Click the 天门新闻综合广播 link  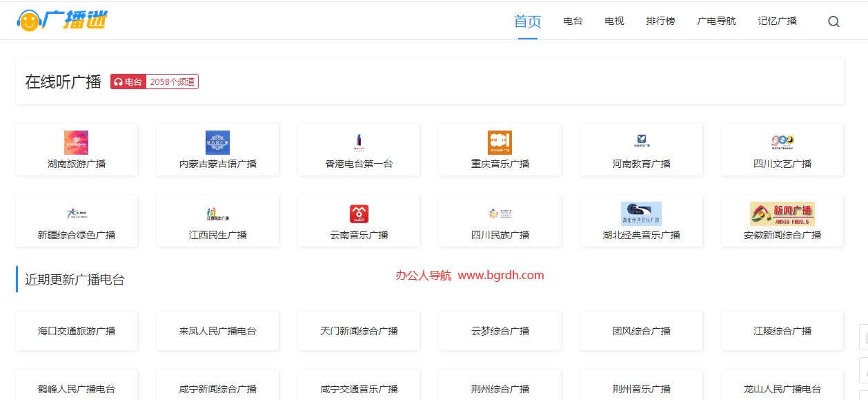click(x=359, y=331)
